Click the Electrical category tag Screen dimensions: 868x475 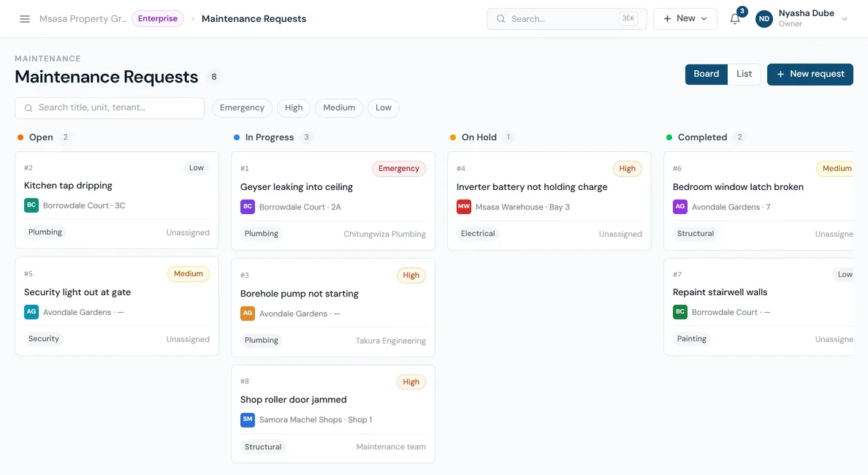coord(478,234)
